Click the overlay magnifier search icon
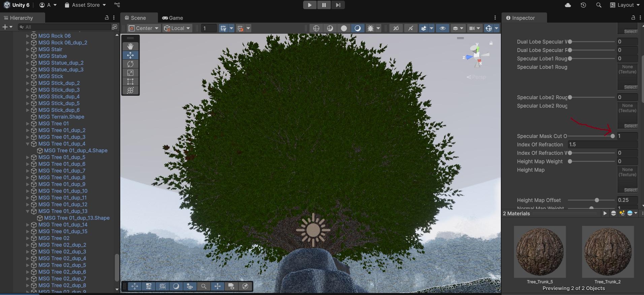The width and height of the screenshot is (644, 295). (x=204, y=286)
